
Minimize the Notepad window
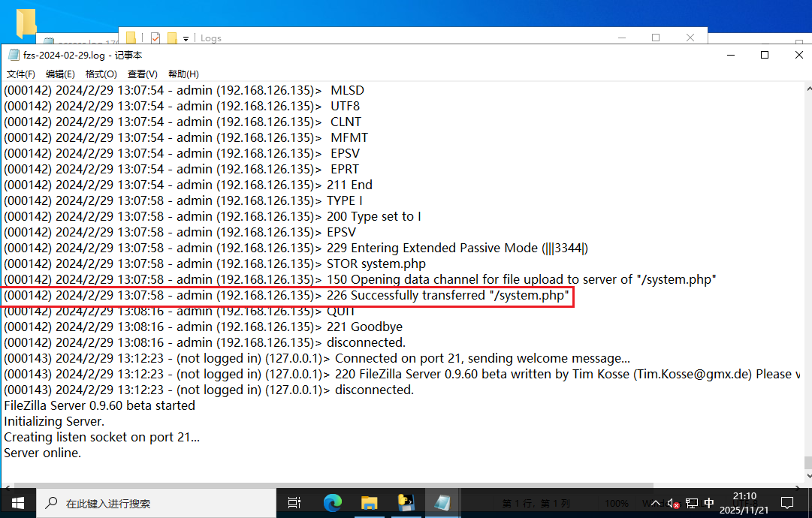point(731,55)
